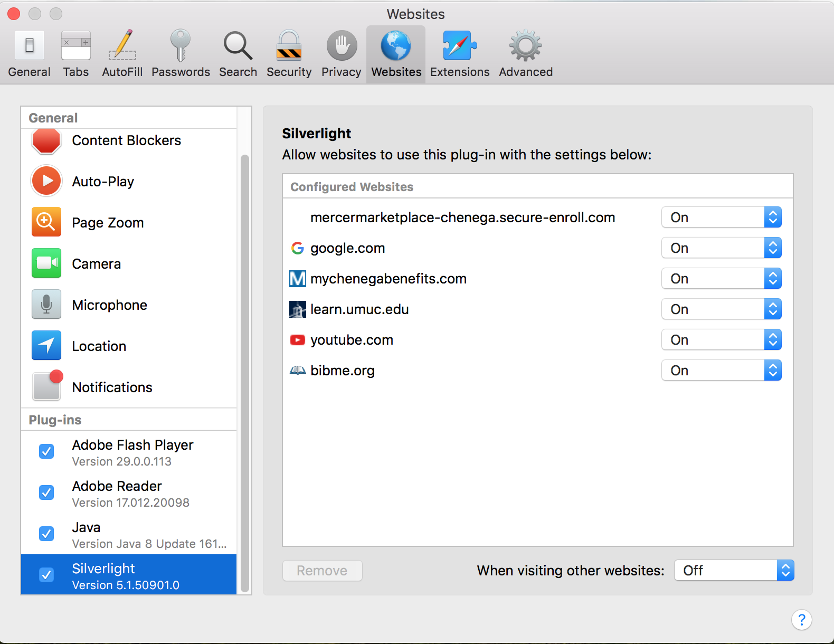
Task: Open Passwords key icon
Action: click(x=181, y=45)
